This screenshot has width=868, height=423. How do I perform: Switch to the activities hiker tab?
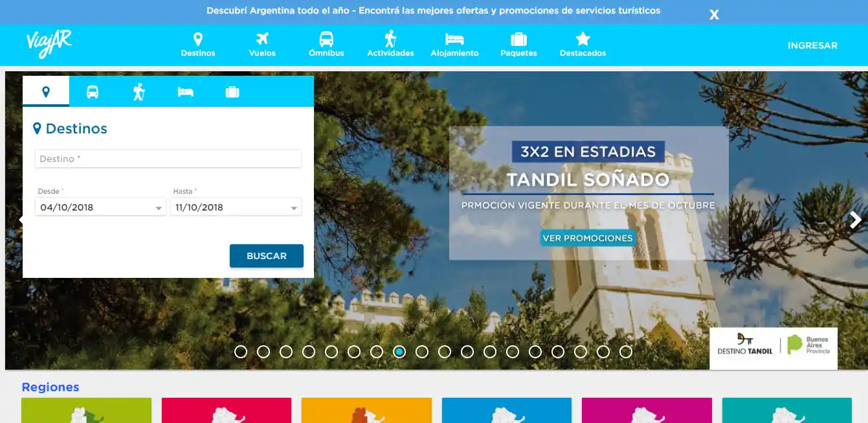[x=139, y=91]
